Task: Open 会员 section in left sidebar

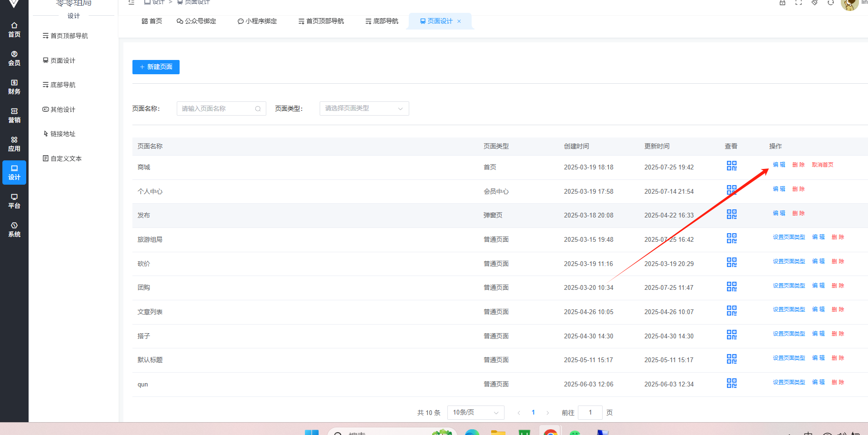Action: pyautogui.click(x=14, y=58)
